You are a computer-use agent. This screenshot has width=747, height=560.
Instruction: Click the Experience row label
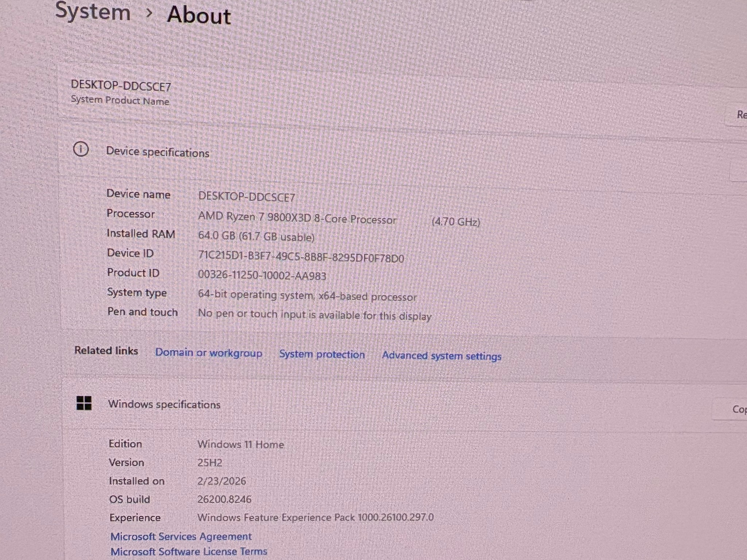pos(135,518)
